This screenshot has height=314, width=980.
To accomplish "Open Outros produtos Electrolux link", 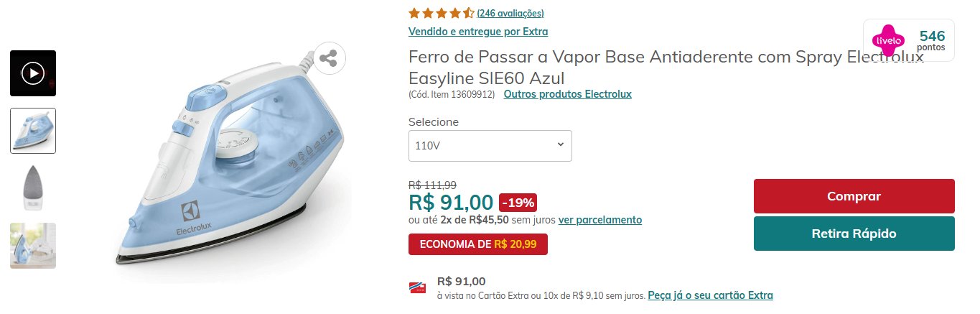I will 568,94.
